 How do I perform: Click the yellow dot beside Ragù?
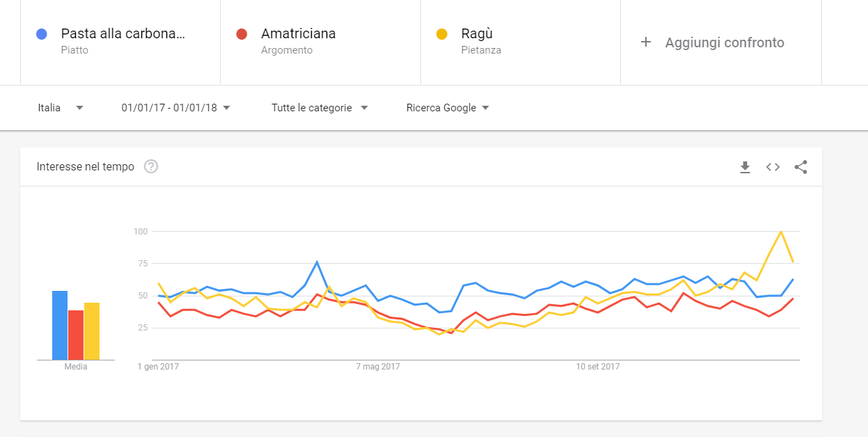click(x=441, y=33)
